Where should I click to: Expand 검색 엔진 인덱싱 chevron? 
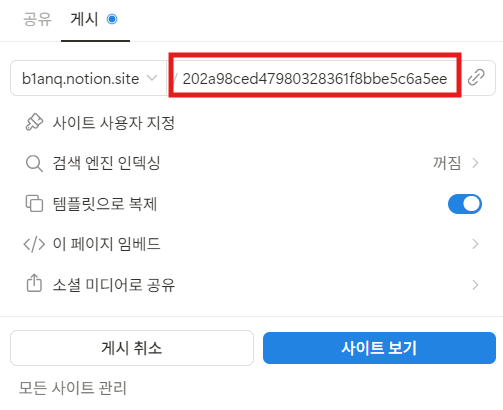click(x=475, y=163)
